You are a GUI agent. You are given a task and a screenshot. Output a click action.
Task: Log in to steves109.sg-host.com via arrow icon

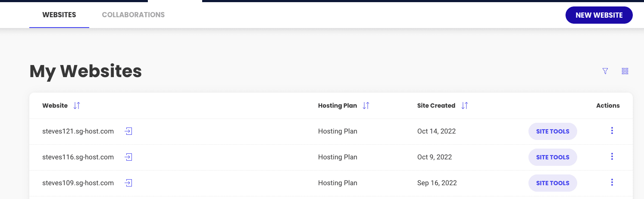[128, 183]
